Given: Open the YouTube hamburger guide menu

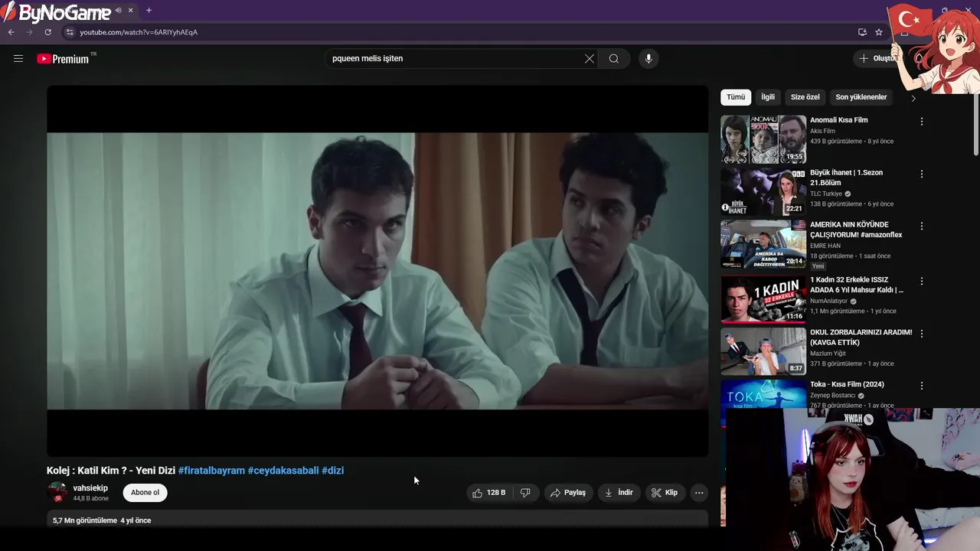Looking at the screenshot, I should 18,58.
